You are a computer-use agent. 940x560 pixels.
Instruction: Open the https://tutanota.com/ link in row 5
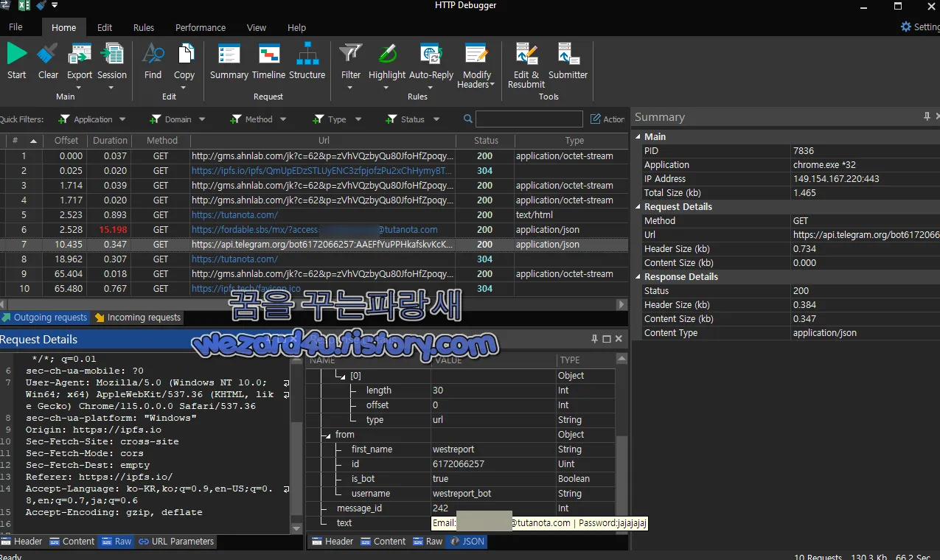coord(234,215)
